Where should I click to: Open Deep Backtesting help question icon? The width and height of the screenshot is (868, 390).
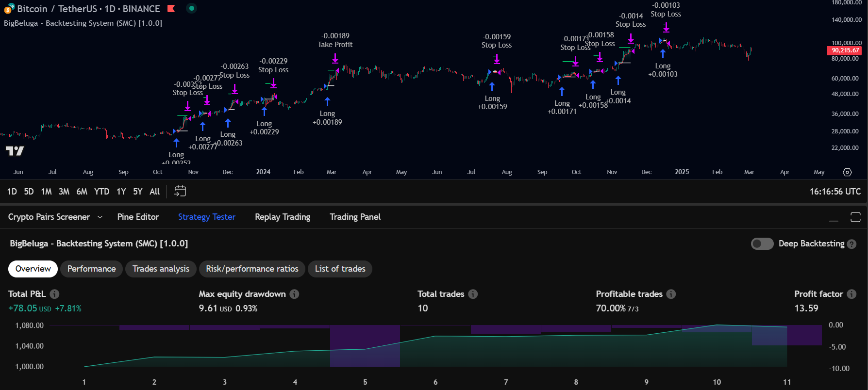point(851,244)
